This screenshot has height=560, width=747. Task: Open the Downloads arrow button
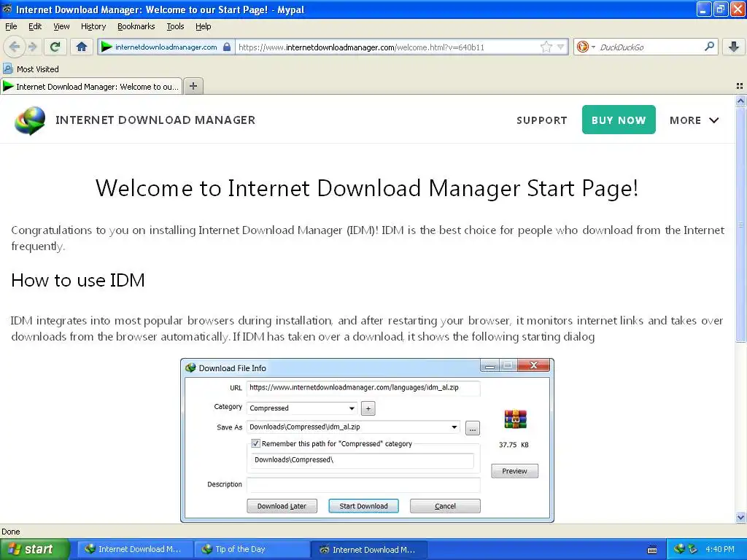[x=734, y=47]
